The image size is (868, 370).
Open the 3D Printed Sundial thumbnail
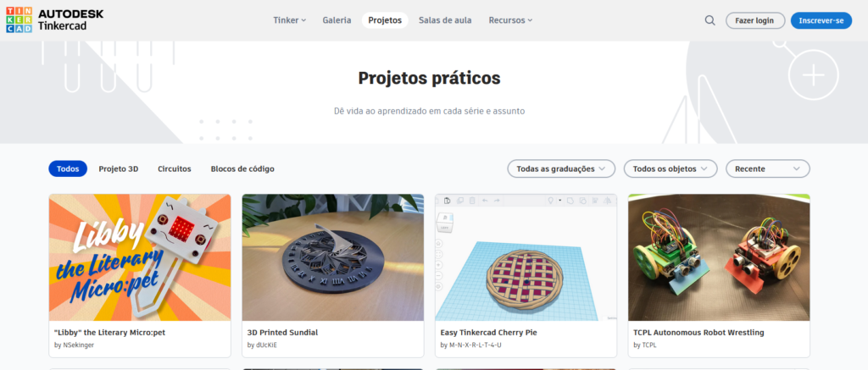(x=332, y=257)
